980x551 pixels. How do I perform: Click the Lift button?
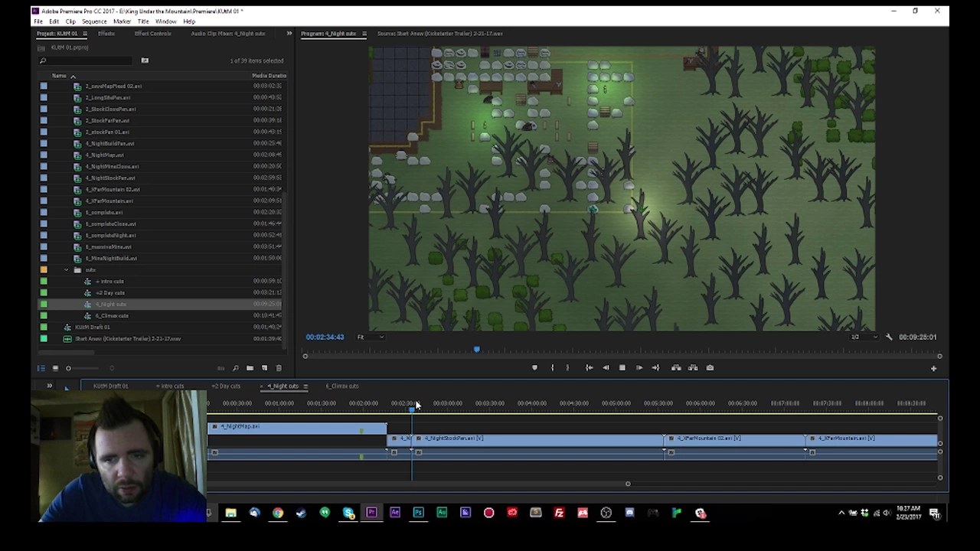tap(676, 368)
